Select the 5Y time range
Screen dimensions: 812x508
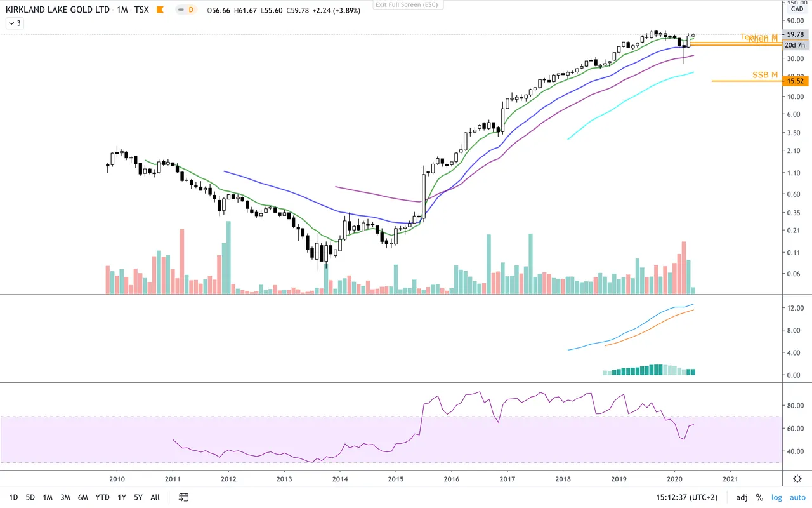pyautogui.click(x=138, y=498)
